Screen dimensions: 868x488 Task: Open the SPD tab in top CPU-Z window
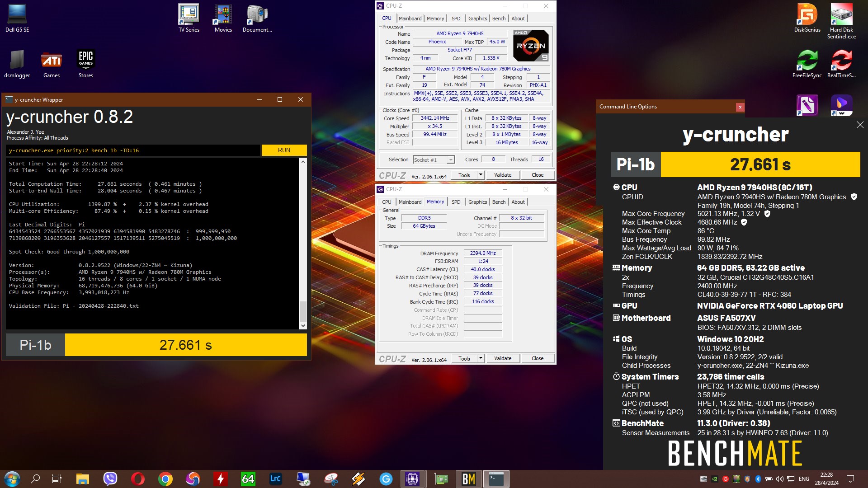[x=456, y=19]
